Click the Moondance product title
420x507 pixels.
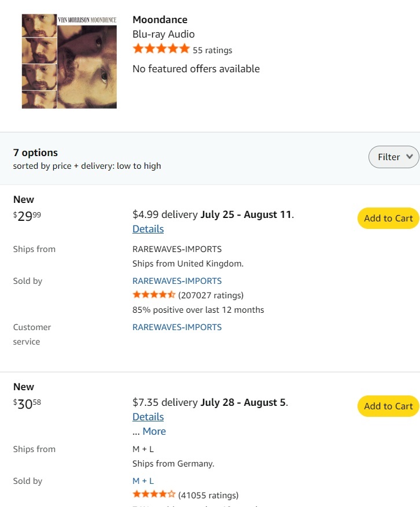(x=160, y=20)
